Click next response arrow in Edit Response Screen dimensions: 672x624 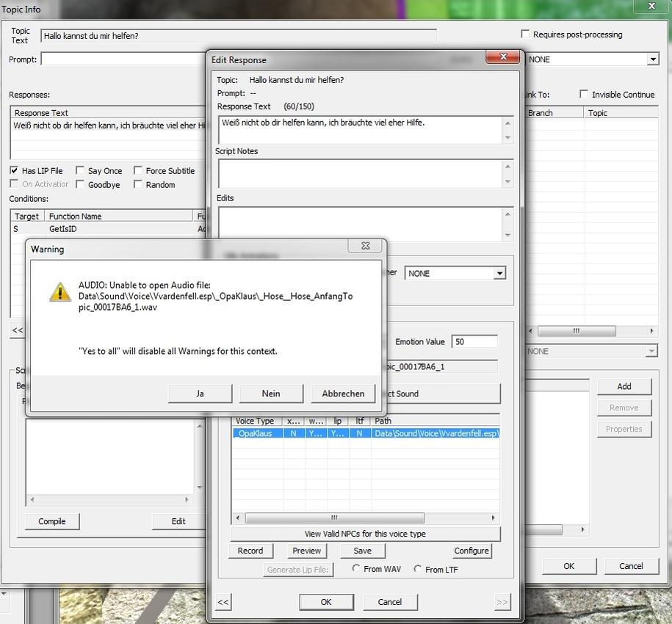pyautogui.click(x=502, y=602)
